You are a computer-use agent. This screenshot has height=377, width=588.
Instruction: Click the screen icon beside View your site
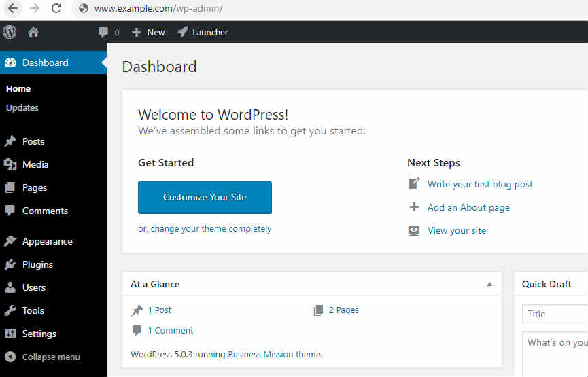[x=414, y=230]
